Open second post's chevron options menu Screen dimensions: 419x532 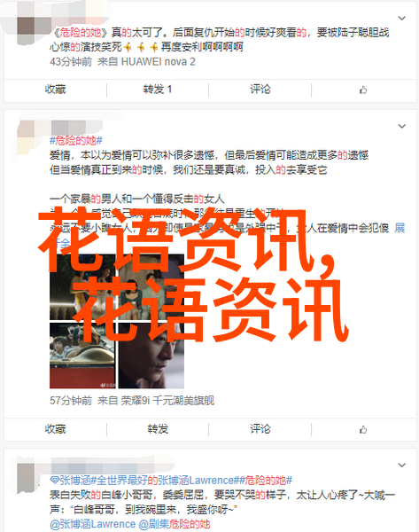coord(401,126)
